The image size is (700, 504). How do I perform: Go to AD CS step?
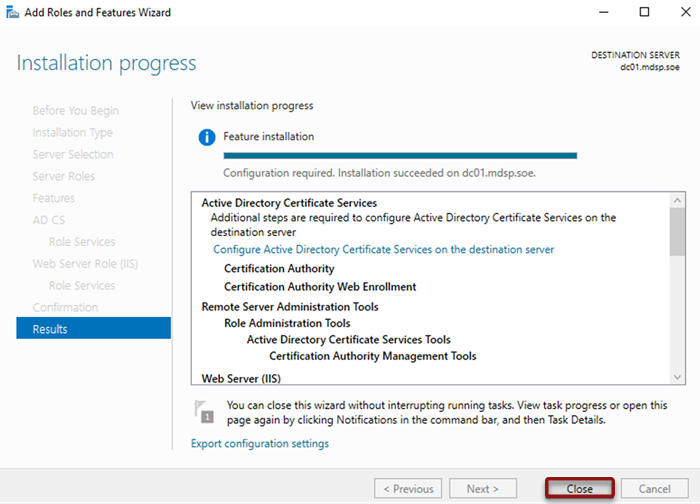(49, 220)
